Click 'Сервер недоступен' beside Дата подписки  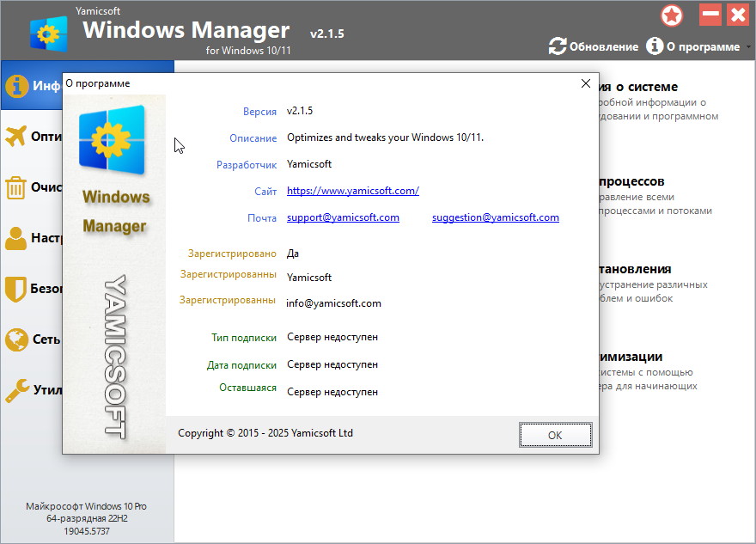[332, 364]
